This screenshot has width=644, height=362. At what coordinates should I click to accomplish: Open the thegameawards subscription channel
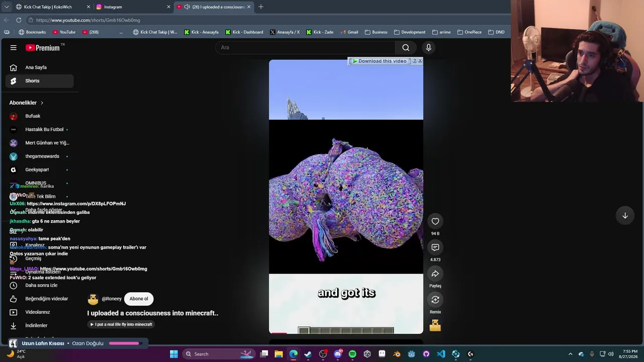pos(40,156)
